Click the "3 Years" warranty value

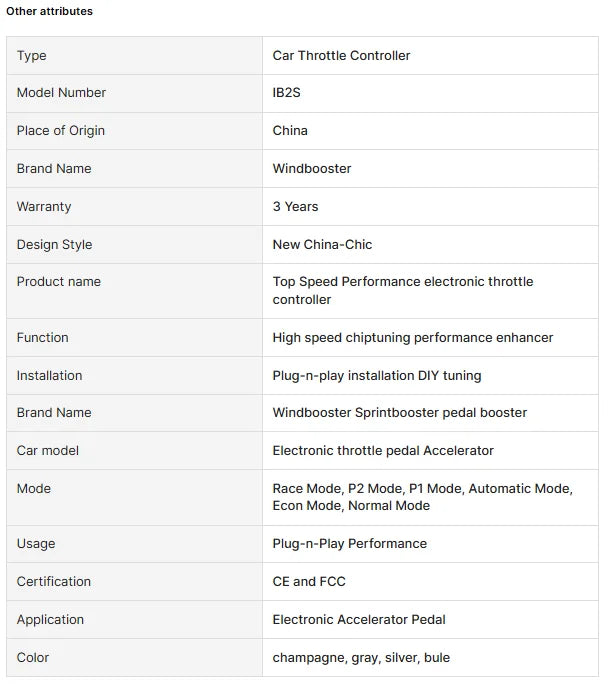point(295,207)
